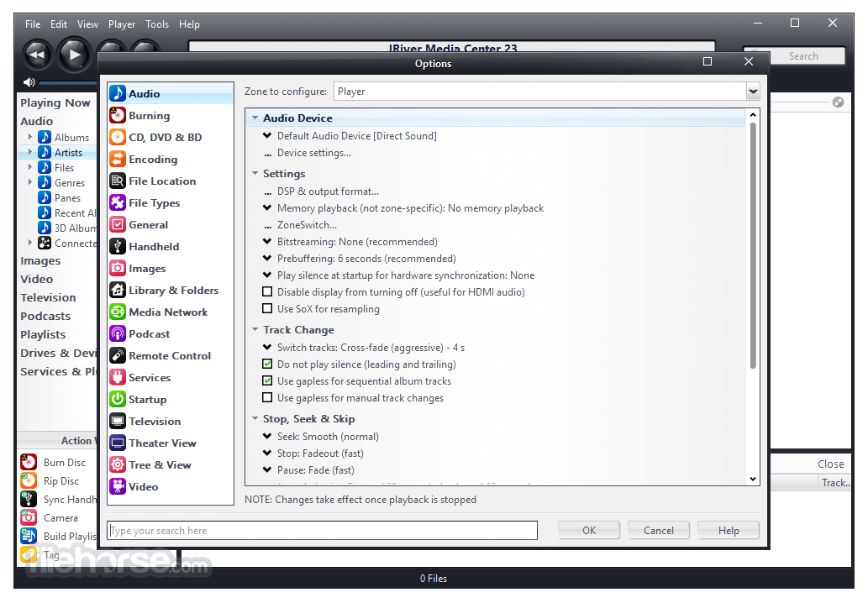Open CD, DVD & BD options

[156, 137]
